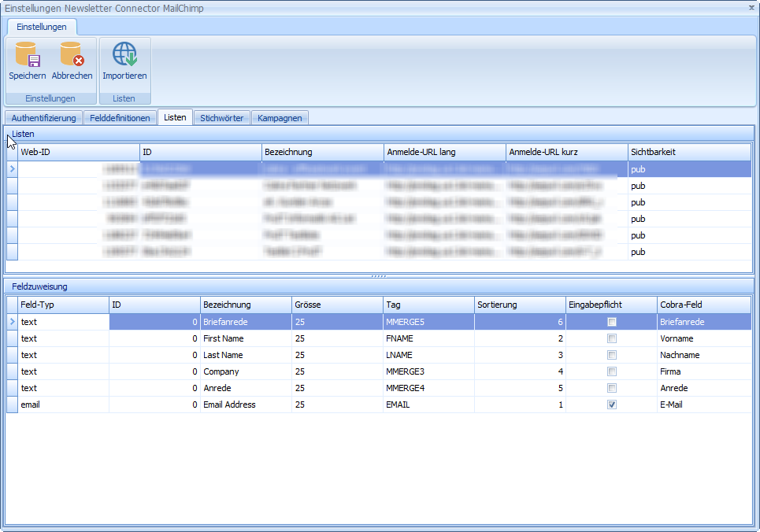Click the Cobra-Feld column header
Screen dimensions: 760x532
(704, 305)
